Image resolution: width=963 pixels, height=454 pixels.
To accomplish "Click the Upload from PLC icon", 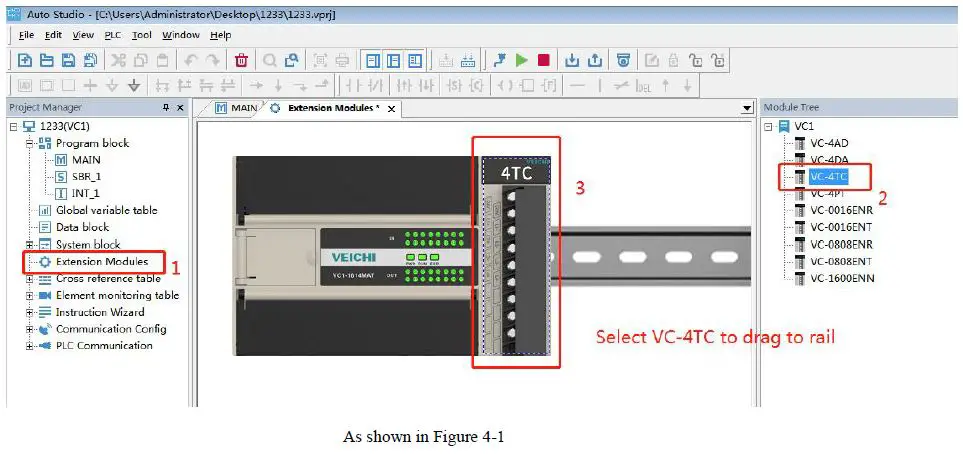I will 595,60.
